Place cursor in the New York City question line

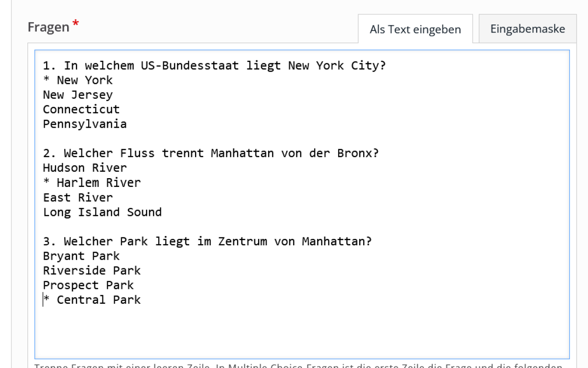[x=214, y=65]
